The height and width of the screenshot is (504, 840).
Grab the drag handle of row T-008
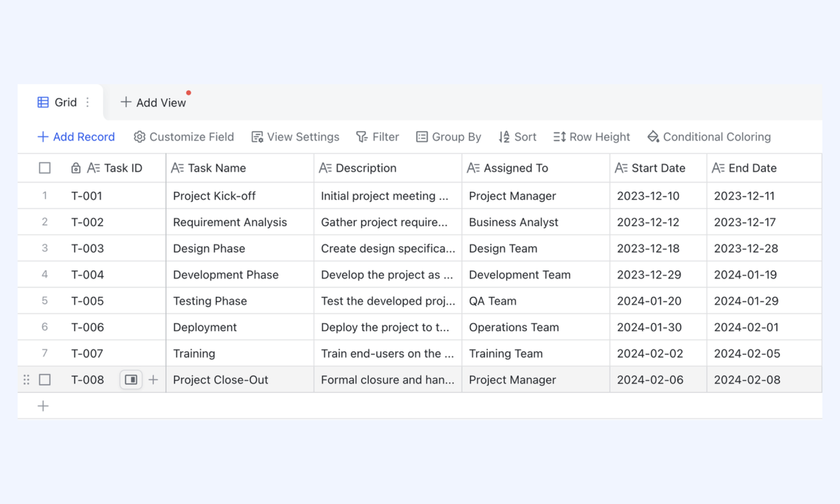pos(26,380)
